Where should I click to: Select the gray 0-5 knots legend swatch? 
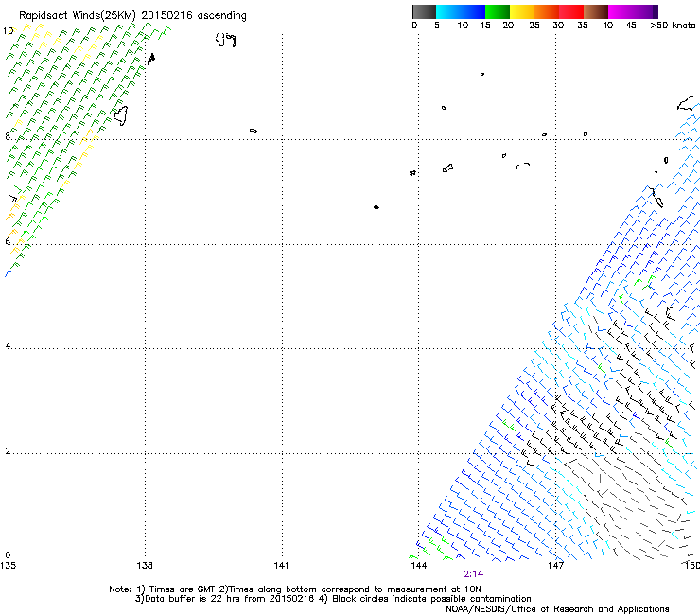pyautogui.click(x=424, y=11)
